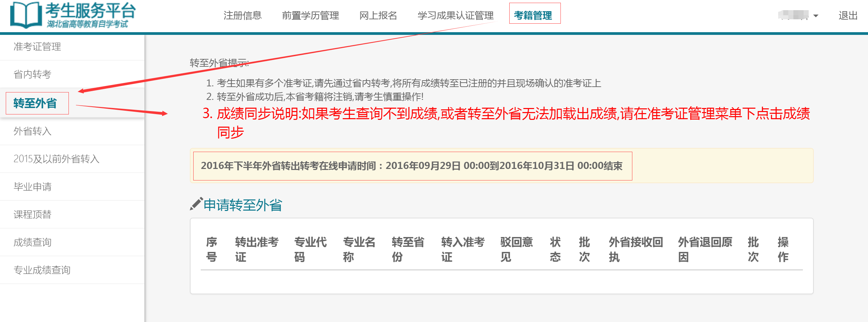Click the 转出准考证 column header
Image resolution: width=868 pixels, height=322 pixels.
pos(256,249)
